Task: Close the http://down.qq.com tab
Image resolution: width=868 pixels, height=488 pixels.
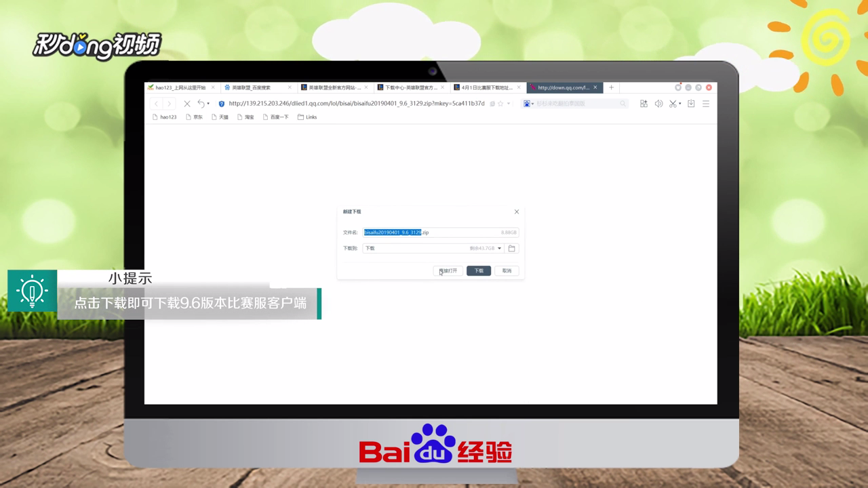Action: click(595, 87)
